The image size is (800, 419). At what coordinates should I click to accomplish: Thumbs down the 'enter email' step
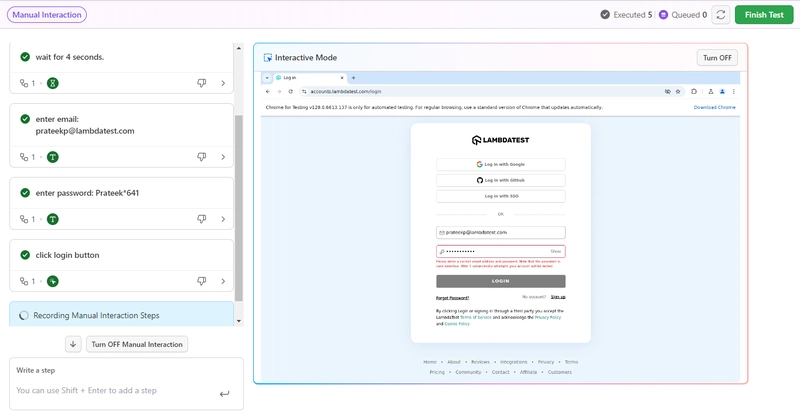click(x=202, y=157)
